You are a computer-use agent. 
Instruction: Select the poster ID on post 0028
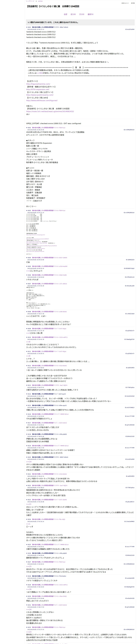point(130,578)
